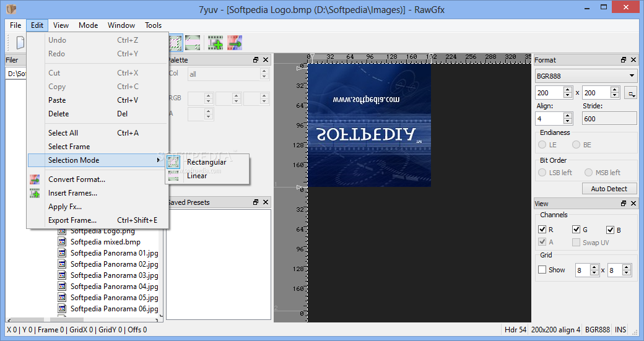Screen dimensions: 644x341
Task: Open the Window menu
Action: point(121,25)
